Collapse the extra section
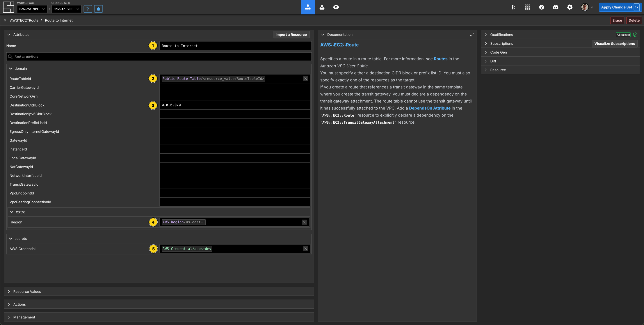644x325 pixels. (12, 212)
